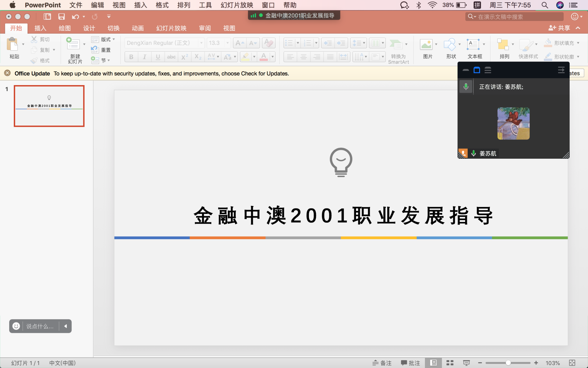Toggle Comments pane in status bar

[x=411, y=363]
